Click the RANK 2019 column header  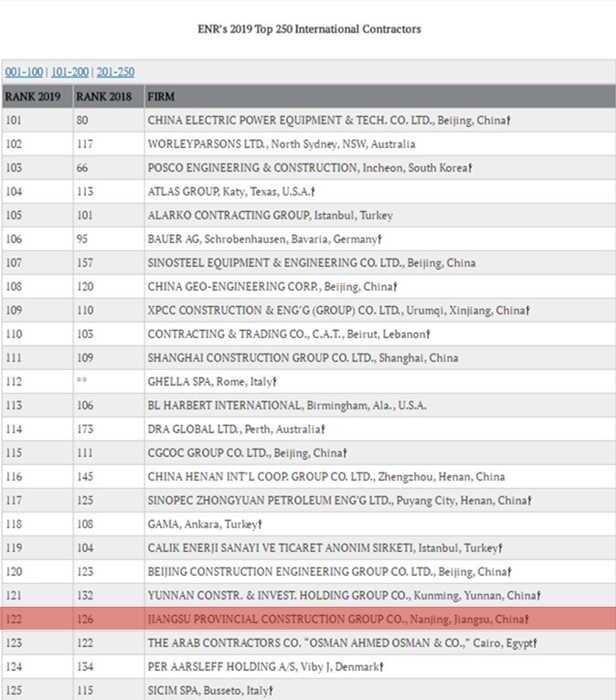click(37, 97)
